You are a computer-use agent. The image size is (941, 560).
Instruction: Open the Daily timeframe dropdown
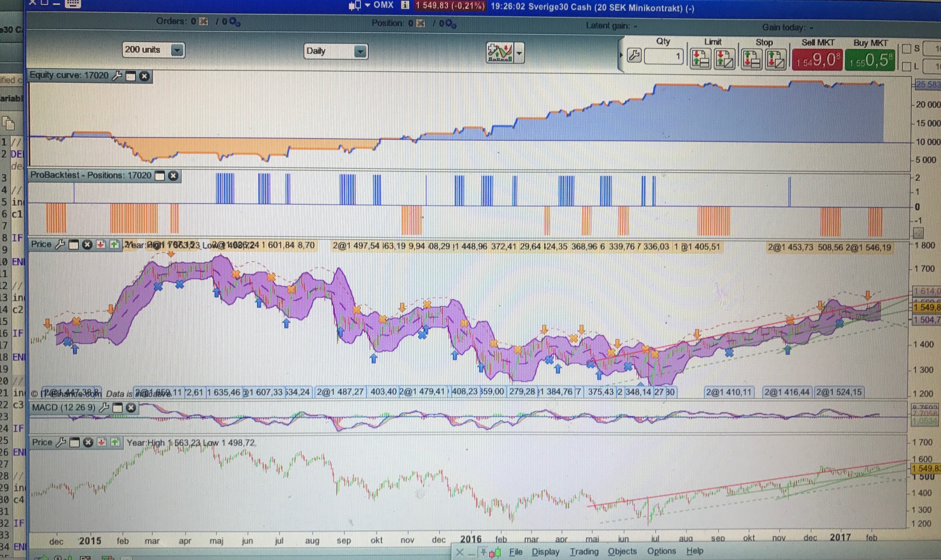[360, 51]
